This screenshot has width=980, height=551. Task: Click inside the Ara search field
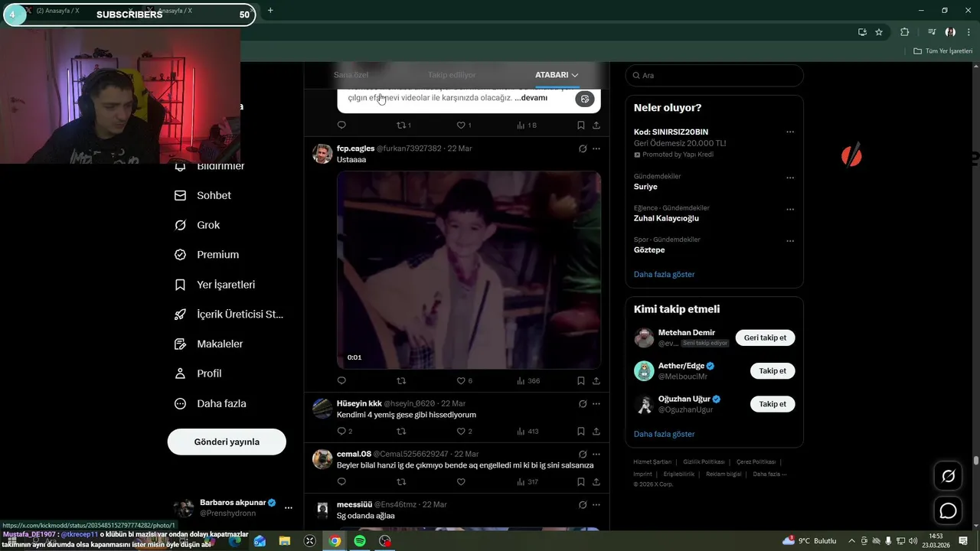714,76
